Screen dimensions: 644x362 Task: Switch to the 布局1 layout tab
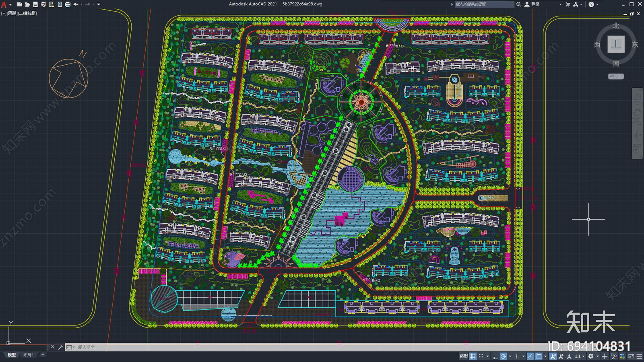coord(28,355)
